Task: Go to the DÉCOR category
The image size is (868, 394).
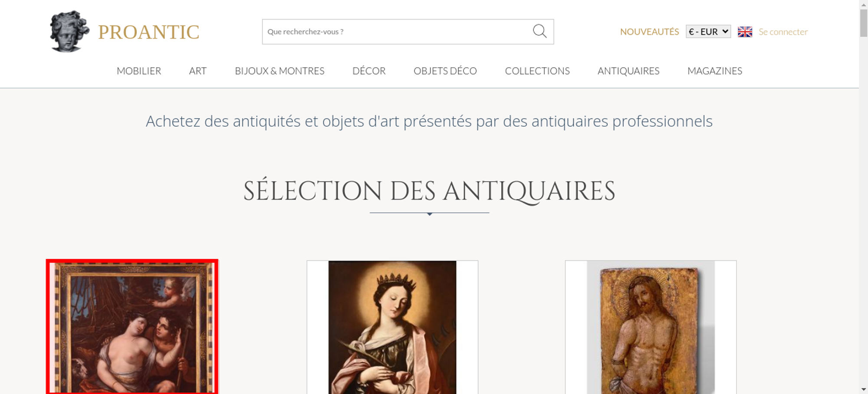Action: tap(369, 71)
